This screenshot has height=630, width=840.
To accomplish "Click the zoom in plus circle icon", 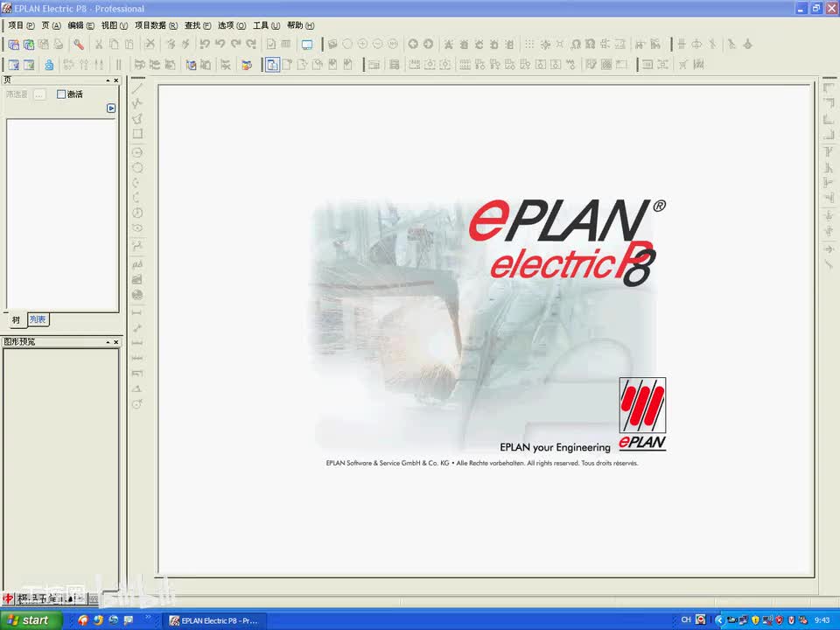I will point(362,45).
